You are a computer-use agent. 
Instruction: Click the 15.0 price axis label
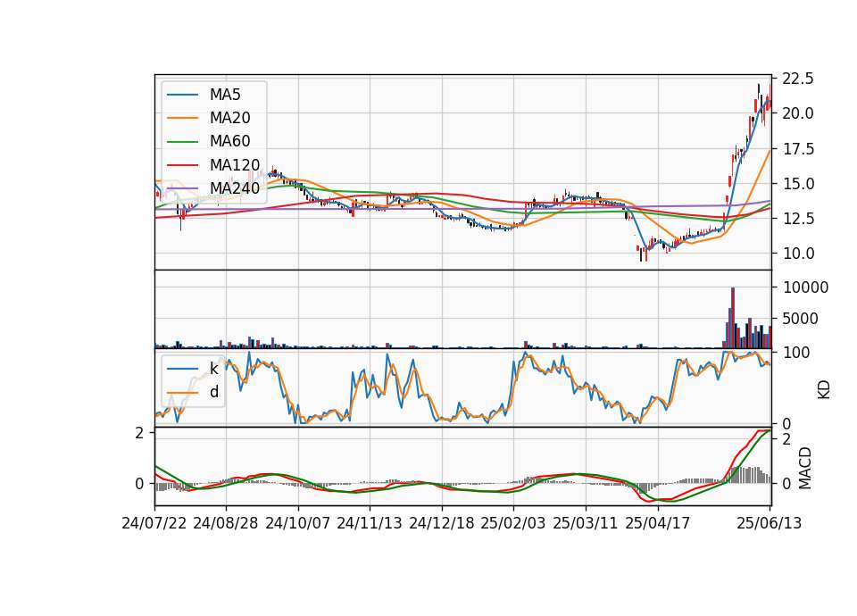798,184
